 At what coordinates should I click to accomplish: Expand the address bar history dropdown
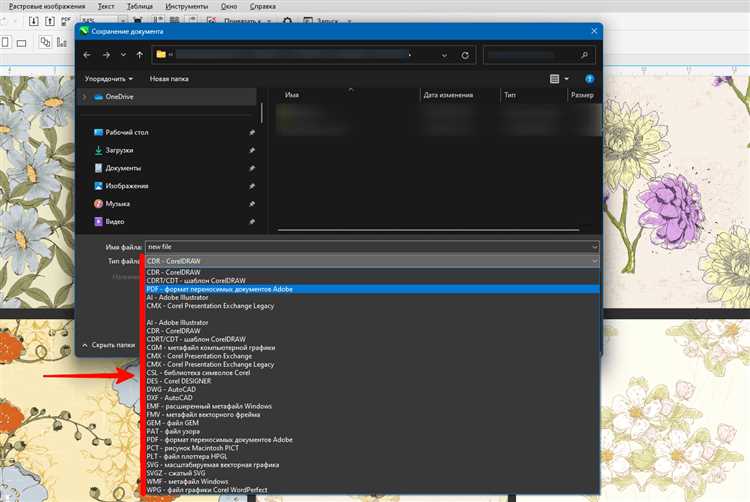pos(444,55)
